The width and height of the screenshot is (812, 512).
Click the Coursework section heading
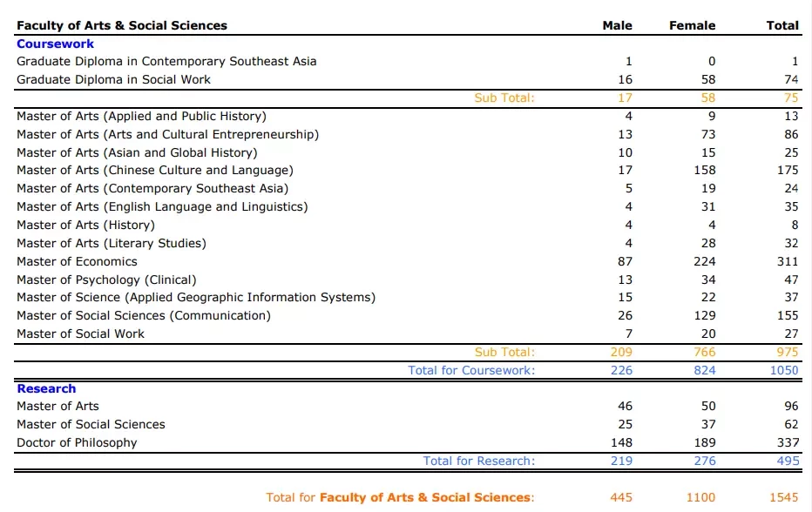[x=56, y=44]
